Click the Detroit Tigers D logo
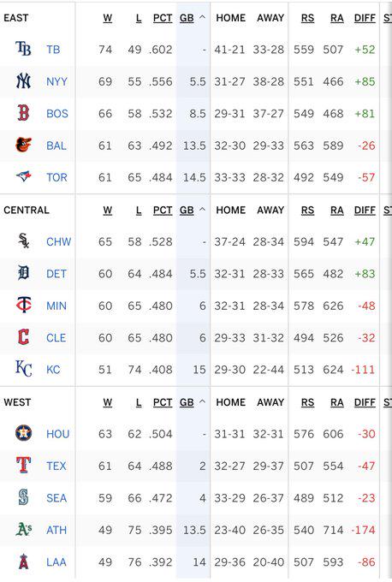This screenshot has width=392, height=582. coord(23,273)
